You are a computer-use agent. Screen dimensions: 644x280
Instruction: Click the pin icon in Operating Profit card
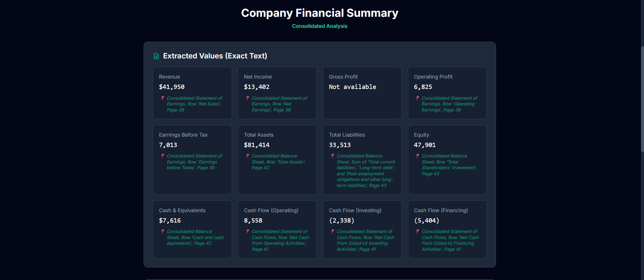[x=417, y=98]
